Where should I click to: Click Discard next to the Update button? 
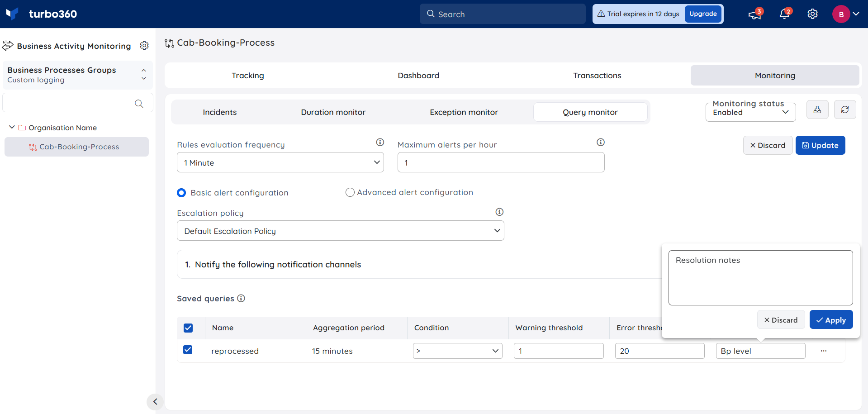pos(768,145)
